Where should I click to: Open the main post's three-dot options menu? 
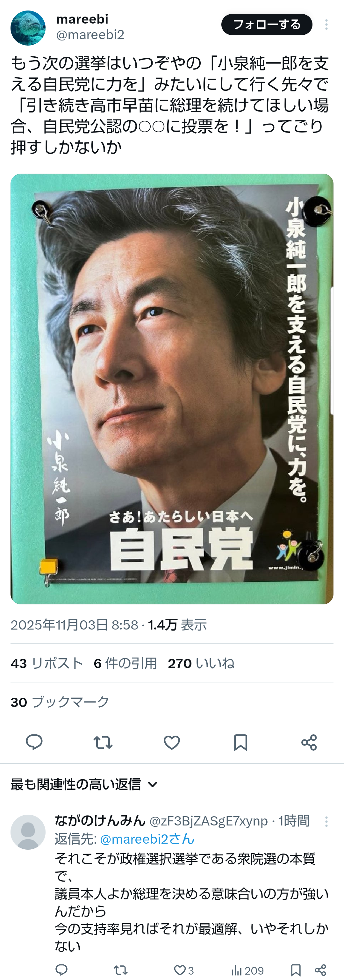pos(326,25)
